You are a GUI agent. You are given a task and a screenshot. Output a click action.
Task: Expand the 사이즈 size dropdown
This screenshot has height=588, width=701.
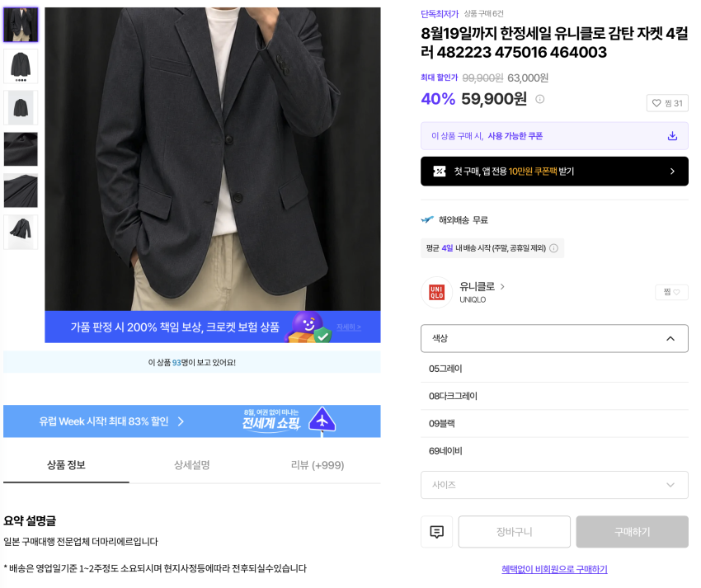(x=554, y=485)
